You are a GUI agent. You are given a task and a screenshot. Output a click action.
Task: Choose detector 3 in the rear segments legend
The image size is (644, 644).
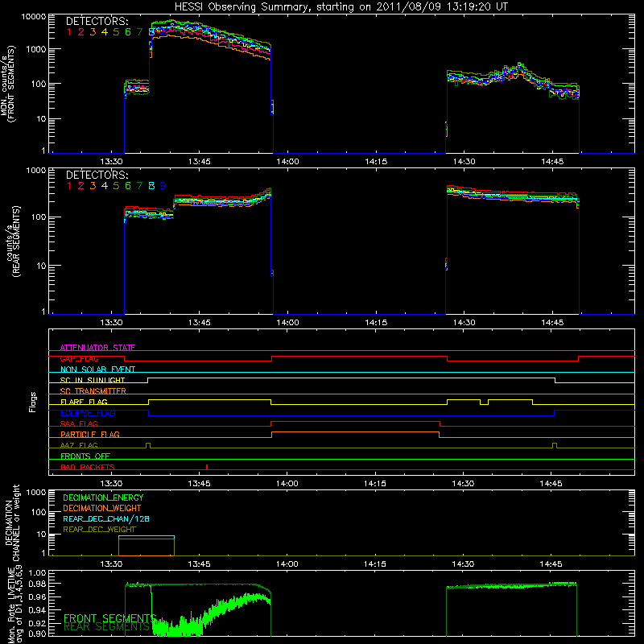93,186
